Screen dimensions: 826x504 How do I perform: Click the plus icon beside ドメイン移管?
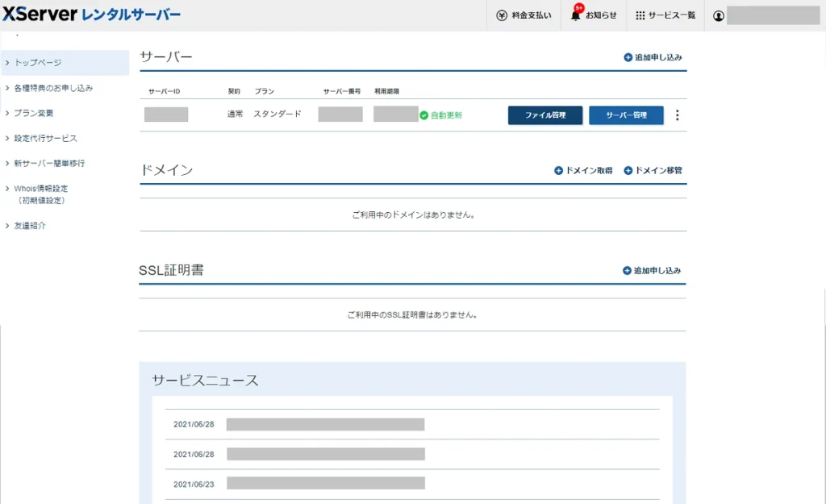(628, 171)
